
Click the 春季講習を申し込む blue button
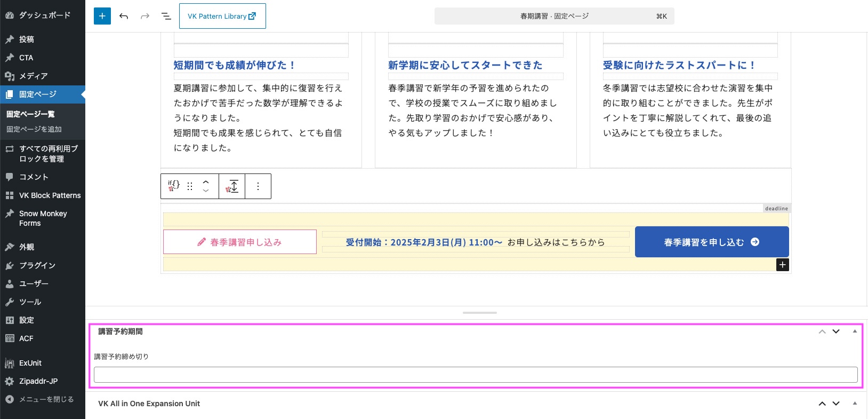pyautogui.click(x=711, y=242)
